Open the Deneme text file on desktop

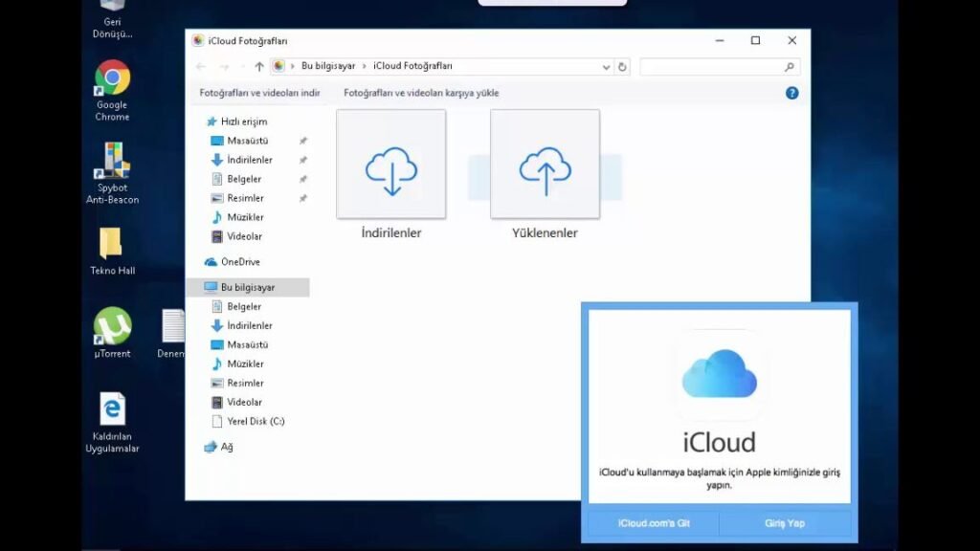(172, 334)
